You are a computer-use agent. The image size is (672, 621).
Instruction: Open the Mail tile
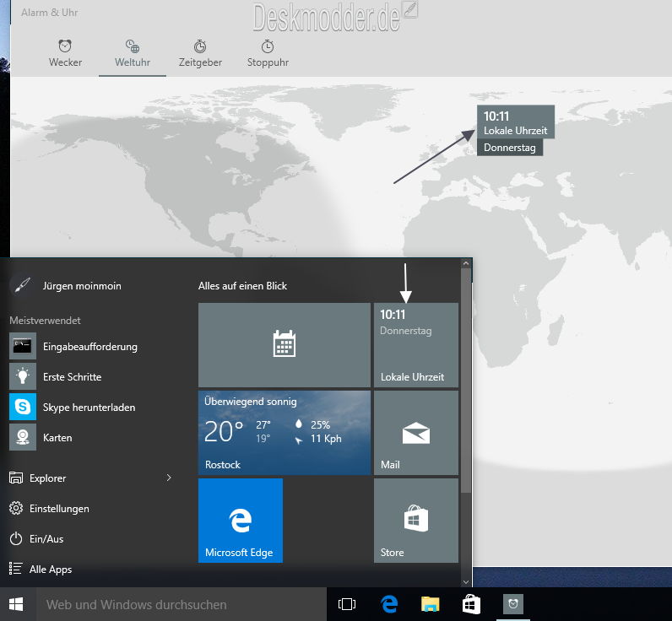point(416,433)
